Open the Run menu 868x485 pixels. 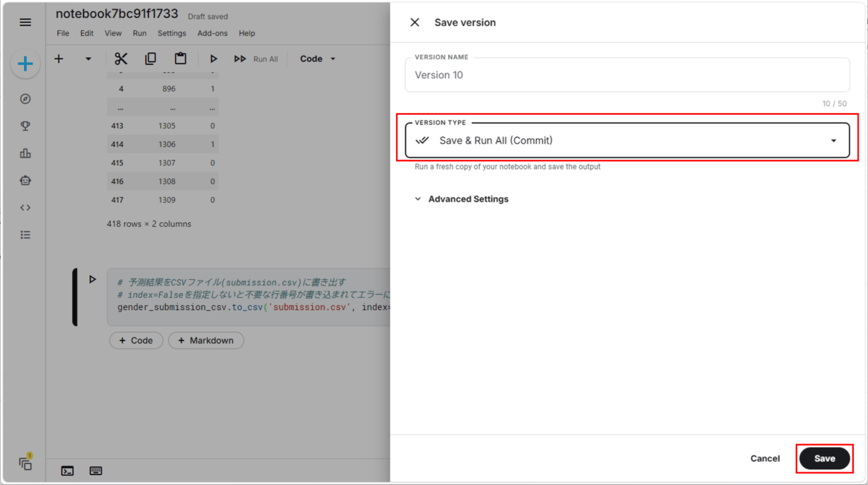(x=140, y=33)
